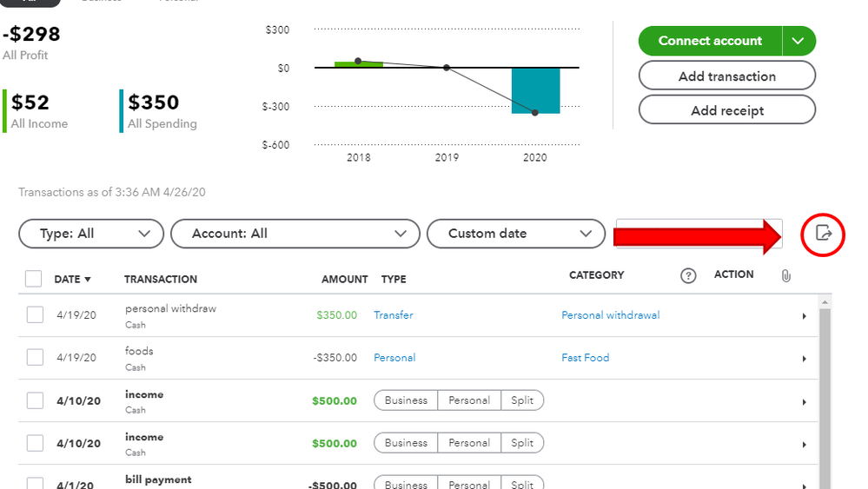Check the personal withdraw transaction checkbox

tap(35, 314)
